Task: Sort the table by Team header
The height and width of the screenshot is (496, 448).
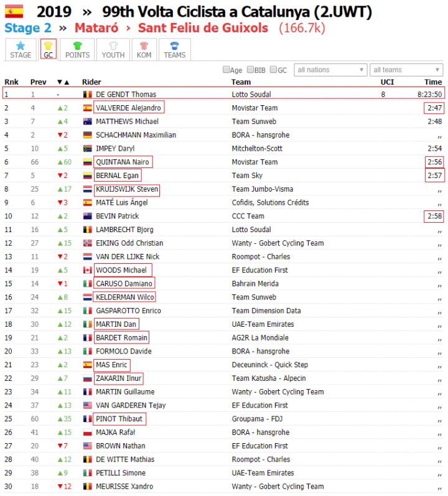Action: (241, 82)
